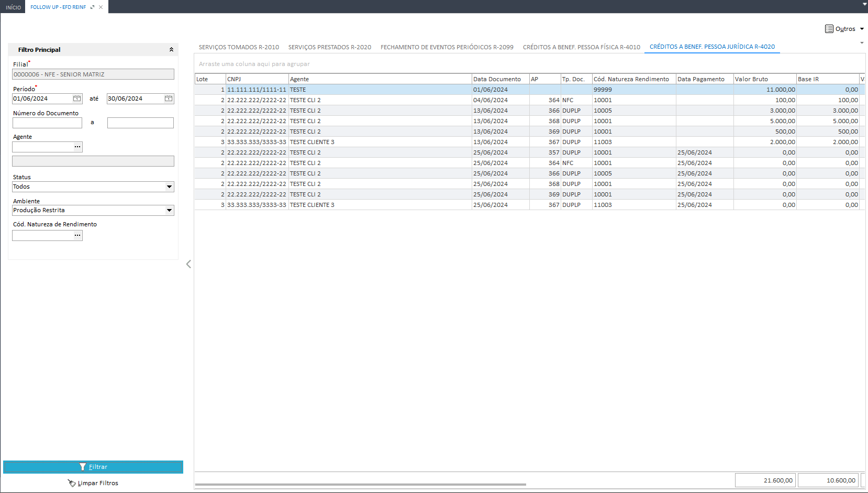Viewport: 868px width, 493px height.
Task: Open the top-right window options arrow
Action: click(864, 4)
